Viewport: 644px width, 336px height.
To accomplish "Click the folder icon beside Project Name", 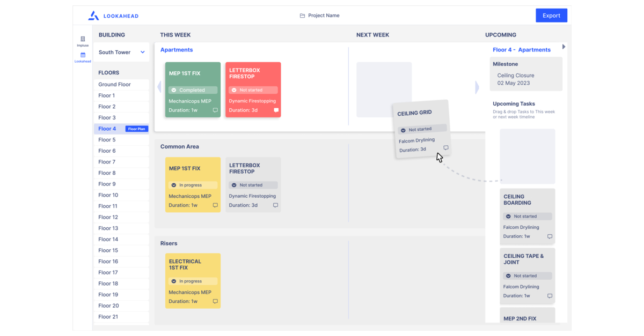I will point(302,16).
